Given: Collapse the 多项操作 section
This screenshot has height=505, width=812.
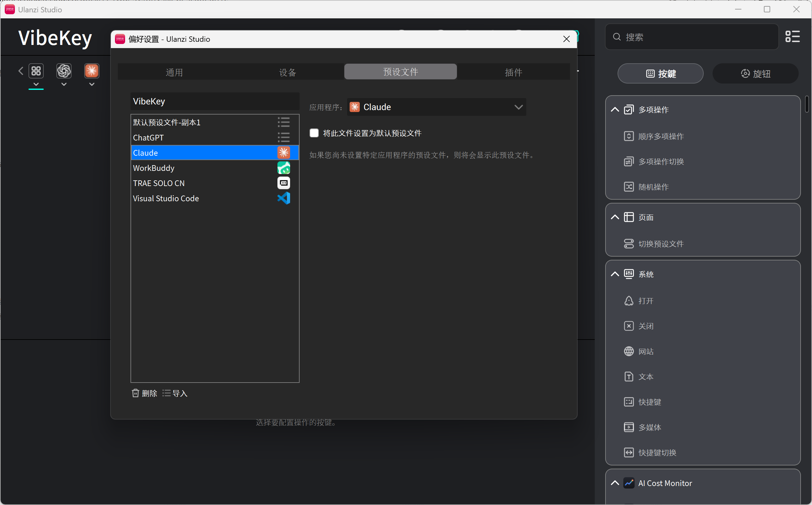Looking at the screenshot, I should coord(614,109).
